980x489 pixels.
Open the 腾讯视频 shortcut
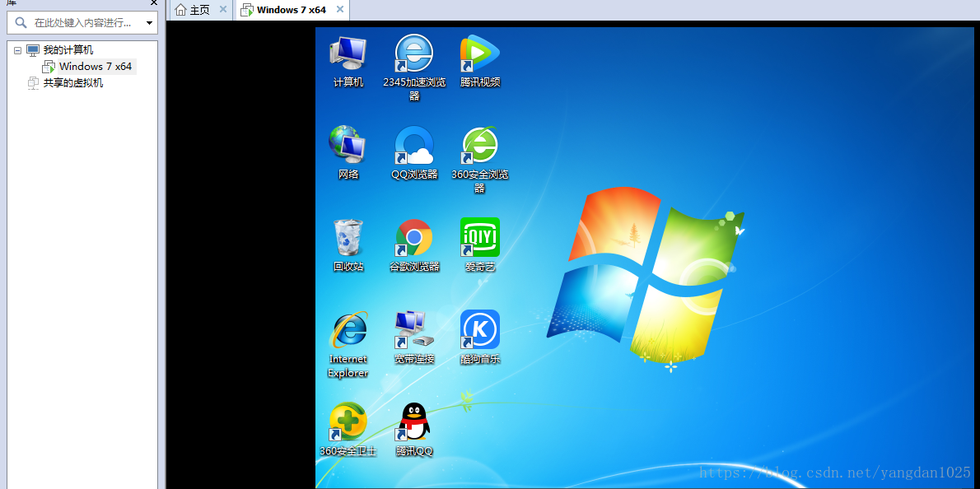(x=480, y=61)
